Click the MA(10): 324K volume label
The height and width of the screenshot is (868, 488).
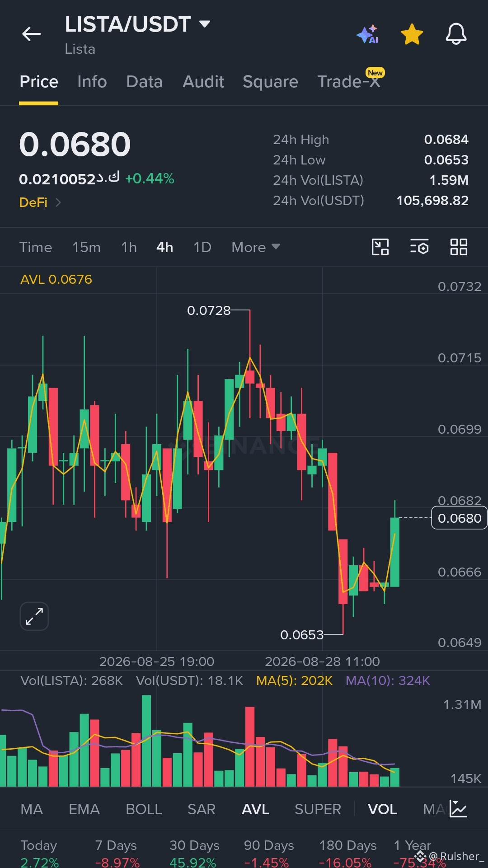[388, 680]
